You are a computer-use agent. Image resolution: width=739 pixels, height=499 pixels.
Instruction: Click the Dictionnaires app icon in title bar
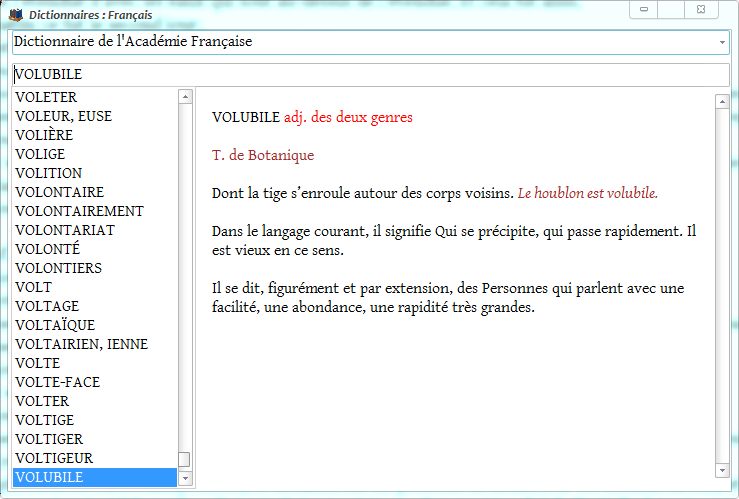tap(16, 15)
